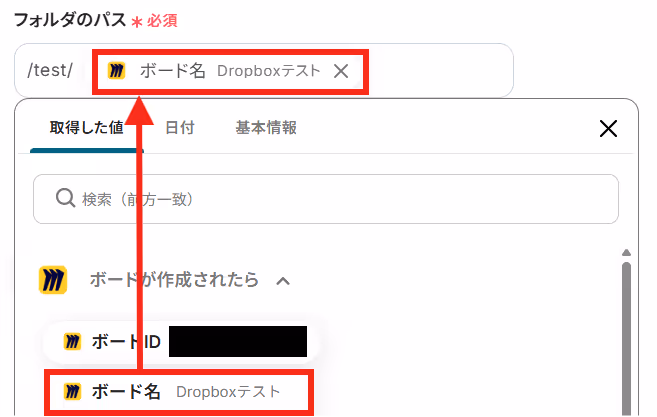Click the Miro icon in the path chip
This screenshot has height=417, width=657.
coord(116,70)
